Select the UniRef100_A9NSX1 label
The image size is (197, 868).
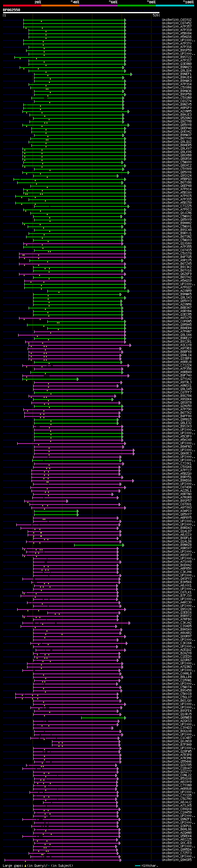[x=177, y=386]
